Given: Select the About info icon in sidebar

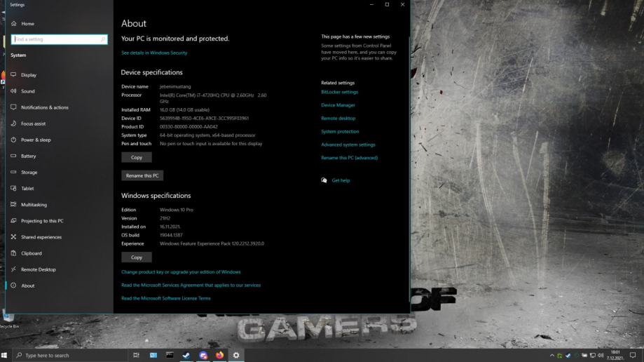Looking at the screenshot, I should (13, 286).
